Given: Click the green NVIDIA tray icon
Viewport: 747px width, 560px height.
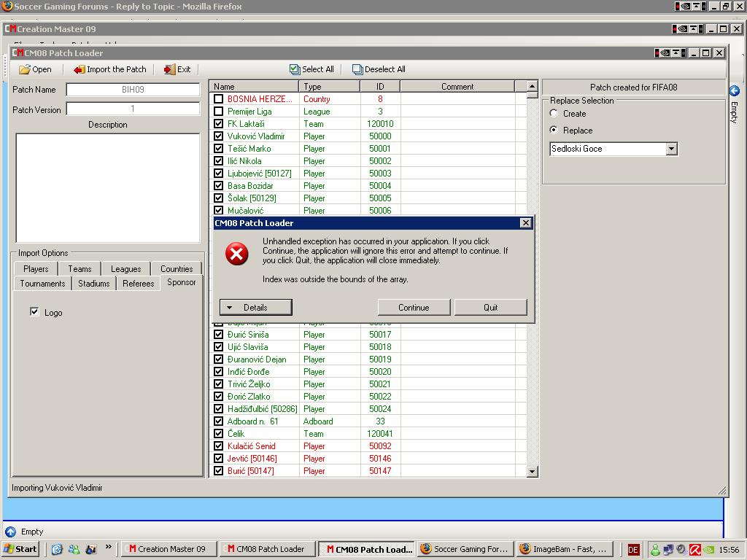Looking at the screenshot, I should pos(709,550).
